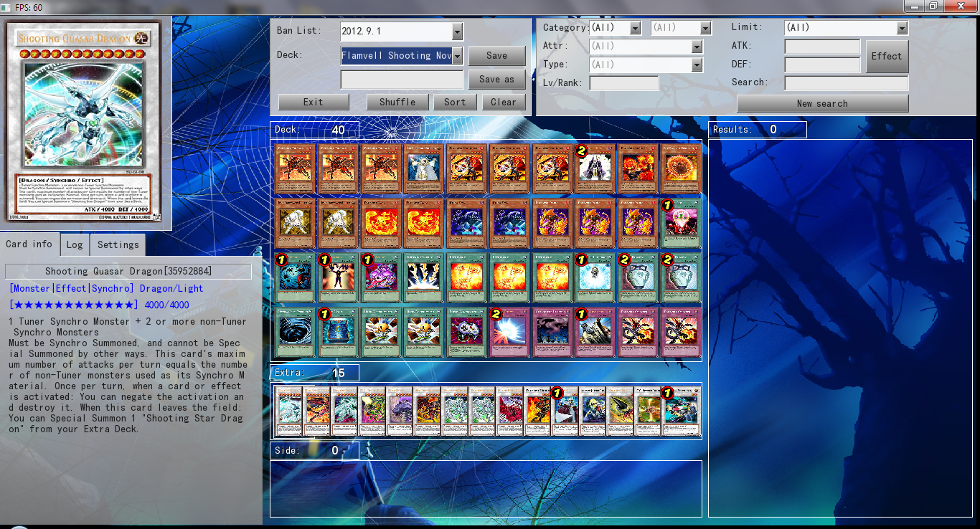980x529 pixels.
Task: Pick the last Extra deck card, blue machine
Action: [680, 411]
